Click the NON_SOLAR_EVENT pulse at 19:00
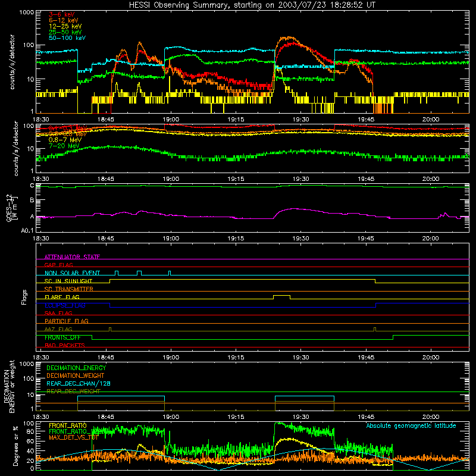Image resolution: width=476 pixels, height=476 pixels. (170, 273)
